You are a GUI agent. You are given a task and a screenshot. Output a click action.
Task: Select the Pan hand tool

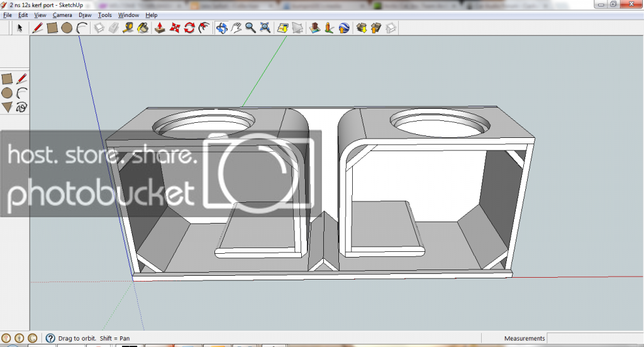[236, 28]
